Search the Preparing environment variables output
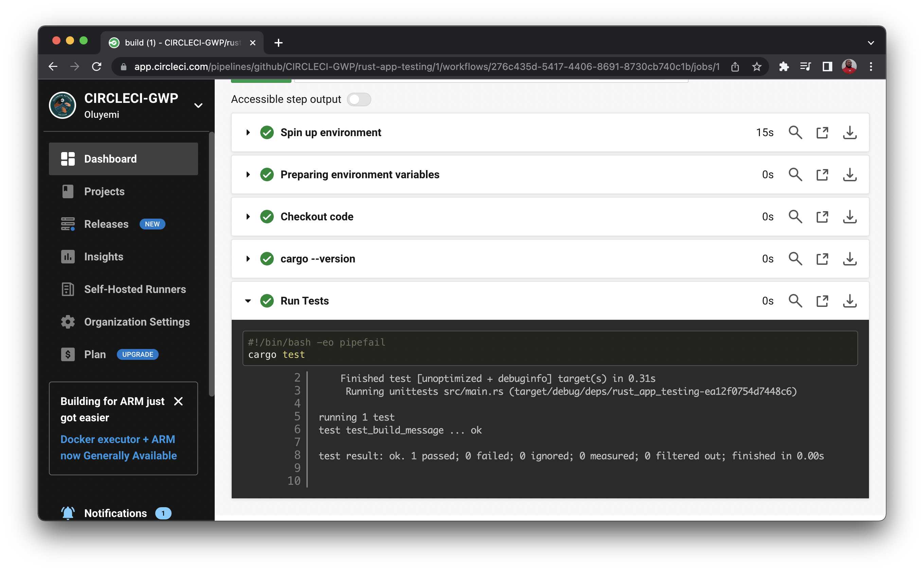 [x=795, y=175]
